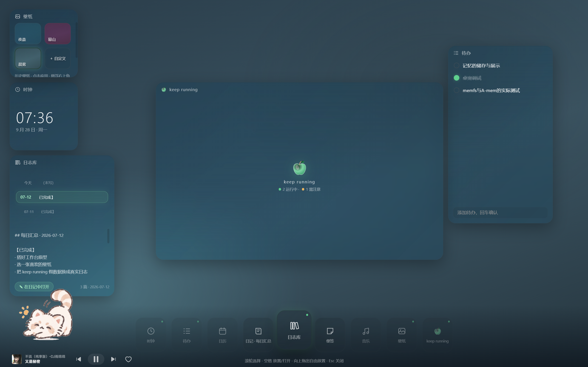Open the 时钟 dock item
This screenshot has width=588, height=367.
pos(151,335)
